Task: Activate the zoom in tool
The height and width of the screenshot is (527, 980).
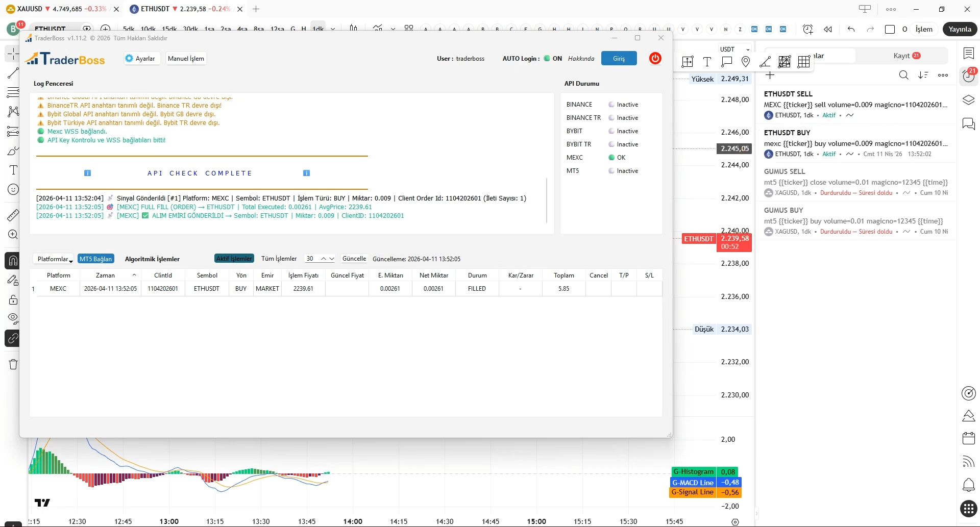Action: click(x=13, y=234)
